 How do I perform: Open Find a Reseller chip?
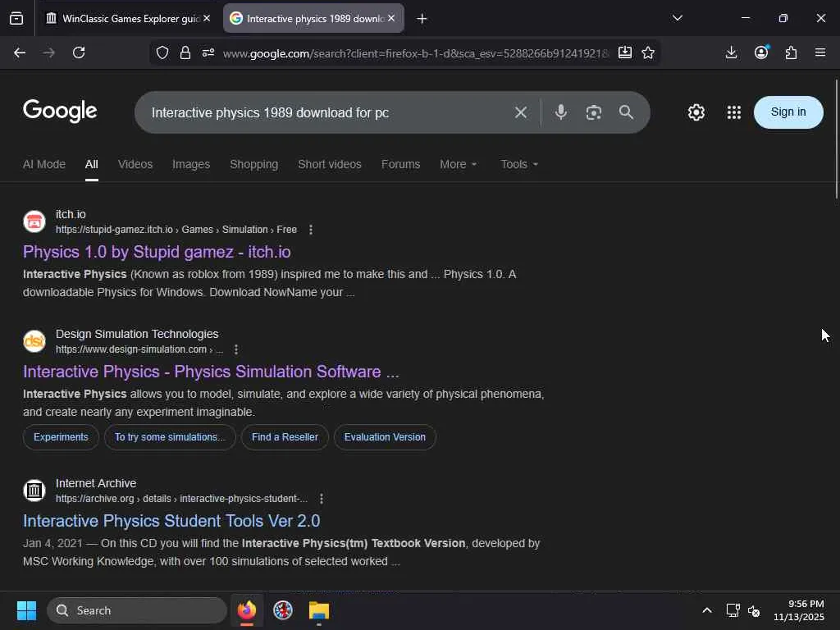(x=285, y=437)
